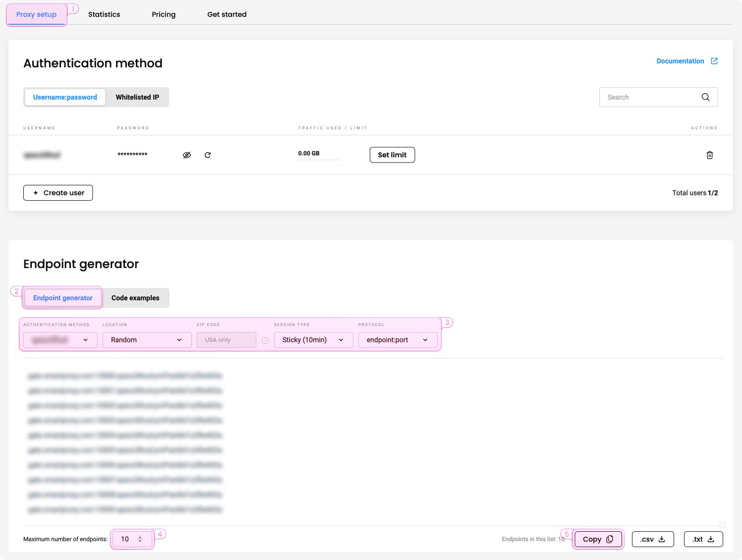The width and height of the screenshot is (742, 560).
Task: Copy the endpoints list
Action: [x=598, y=539]
